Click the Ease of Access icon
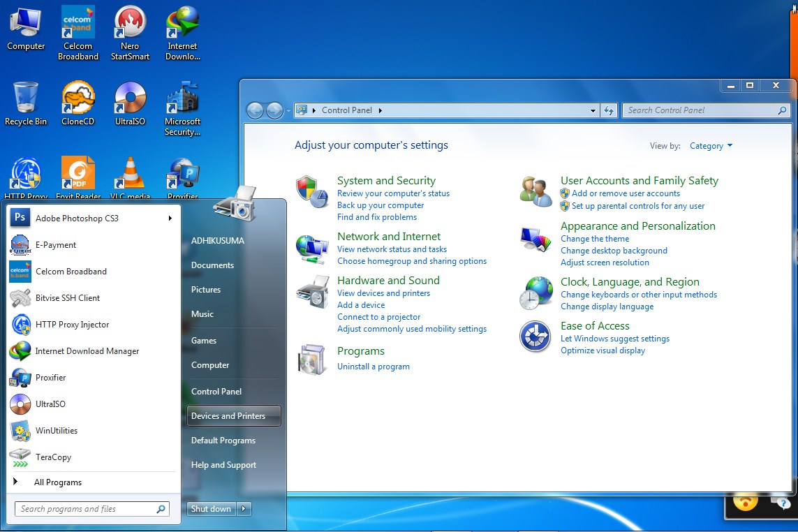This screenshot has width=798, height=532. [x=535, y=337]
